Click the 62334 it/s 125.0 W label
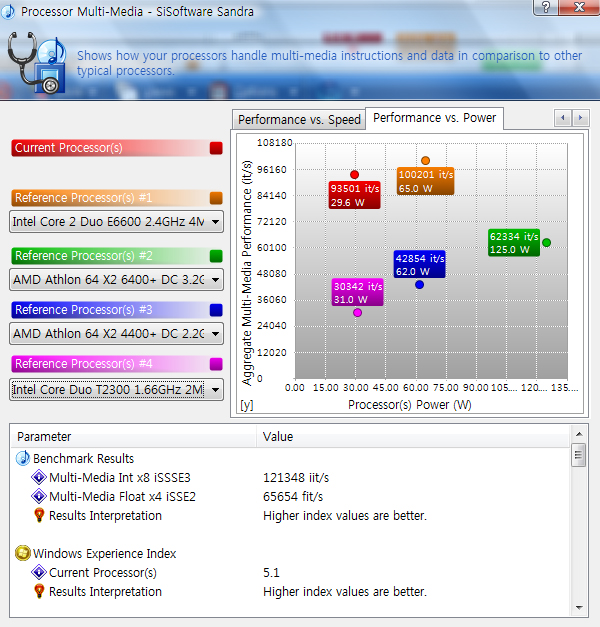Image resolution: width=600 pixels, height=627 pixels. (x=514, y=243)
